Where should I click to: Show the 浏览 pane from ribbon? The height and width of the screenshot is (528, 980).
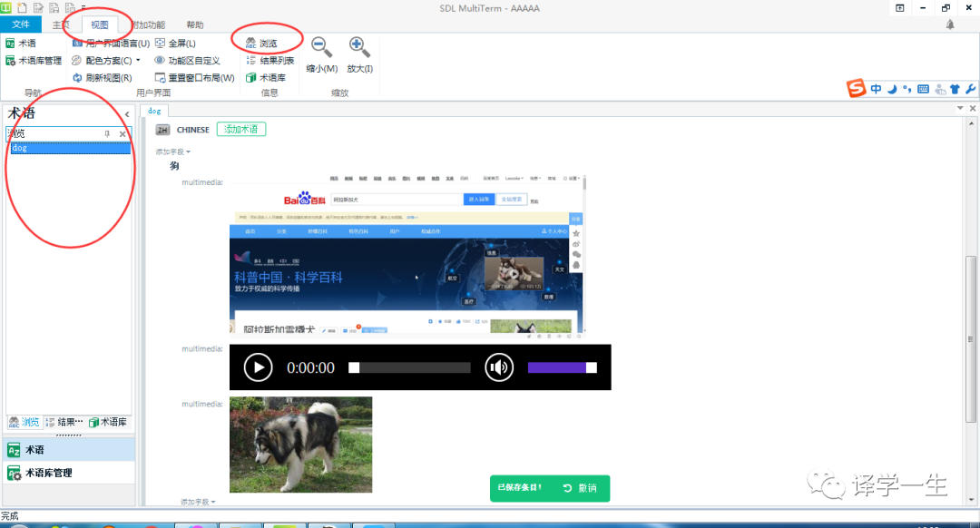(x=261, y=44)
